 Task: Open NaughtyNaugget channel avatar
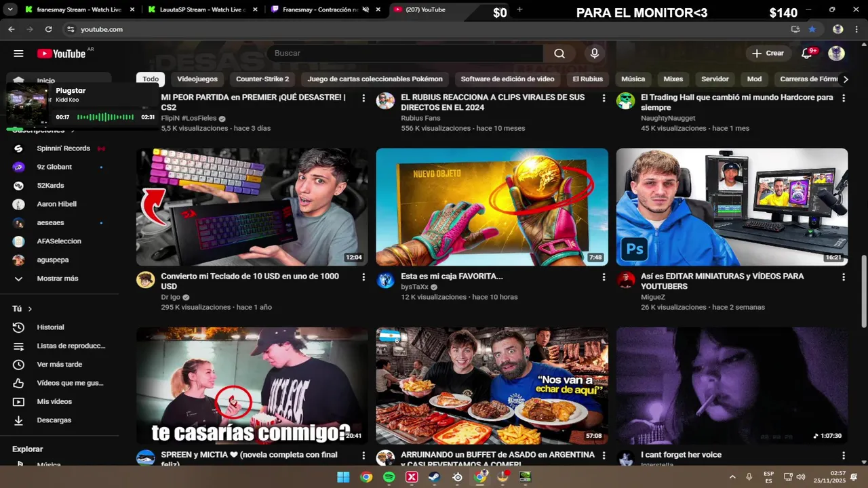(x=626, y=101)
